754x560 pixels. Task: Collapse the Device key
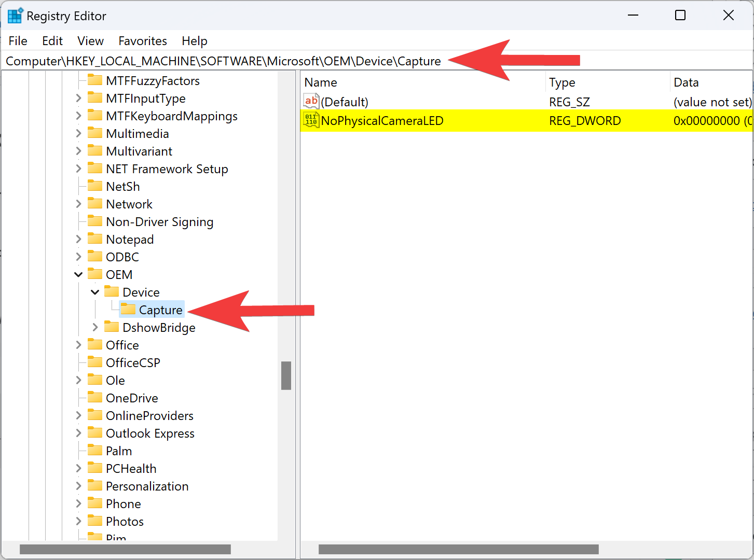(95, 292)
